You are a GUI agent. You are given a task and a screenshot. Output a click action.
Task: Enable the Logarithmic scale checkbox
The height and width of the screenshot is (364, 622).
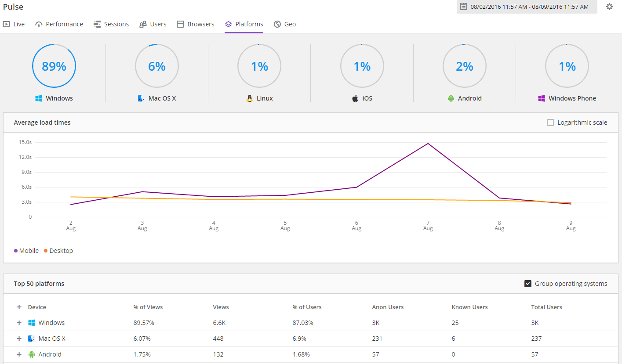pyautogui.click(x=550, y=123)
